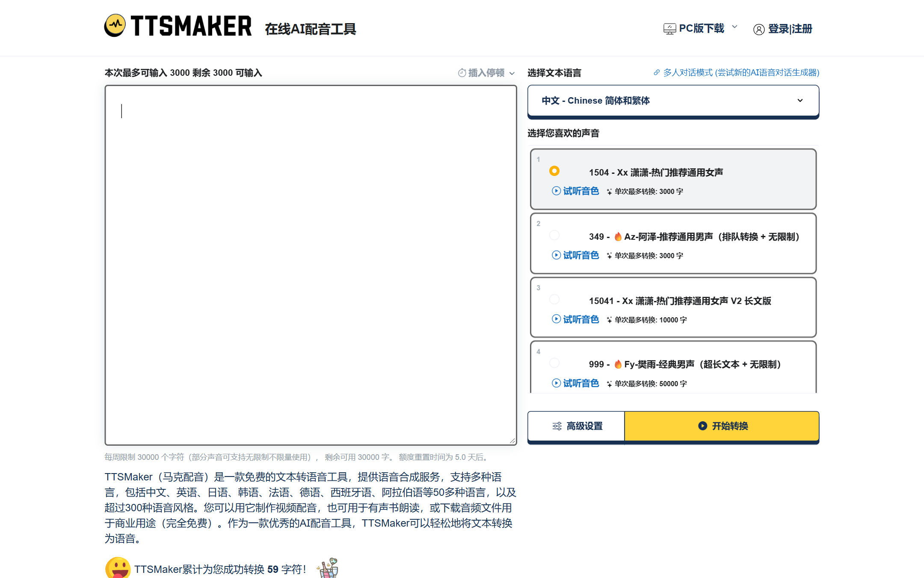
Task: Expand the PC版下载 dropdown chevron
Action: click(735, 27)
